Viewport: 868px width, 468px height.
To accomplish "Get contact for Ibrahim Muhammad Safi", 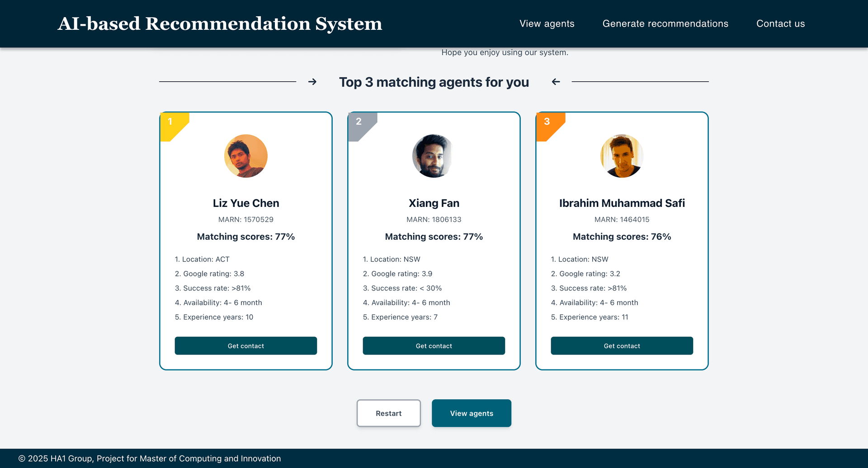I will click(622, 346).
